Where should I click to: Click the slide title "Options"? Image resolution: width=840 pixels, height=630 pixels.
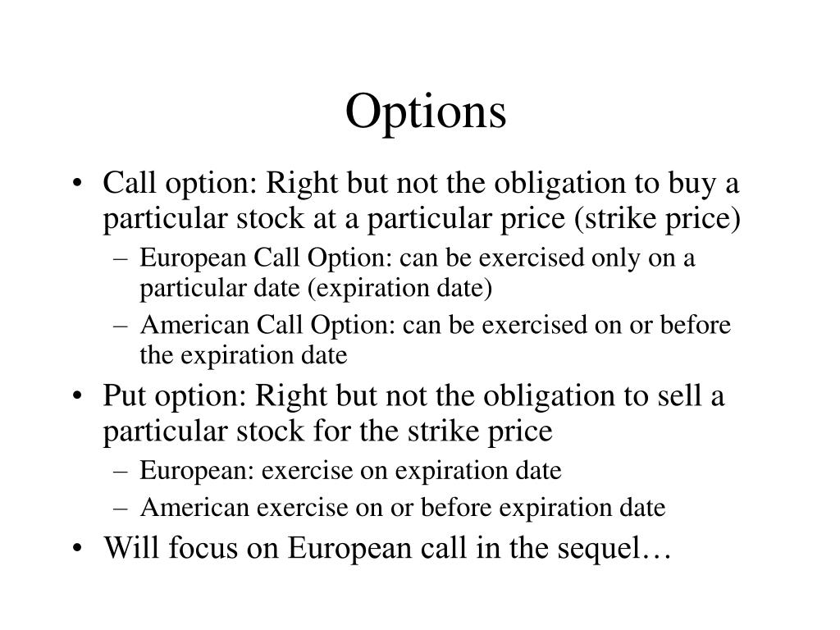(x=426, y=112)
